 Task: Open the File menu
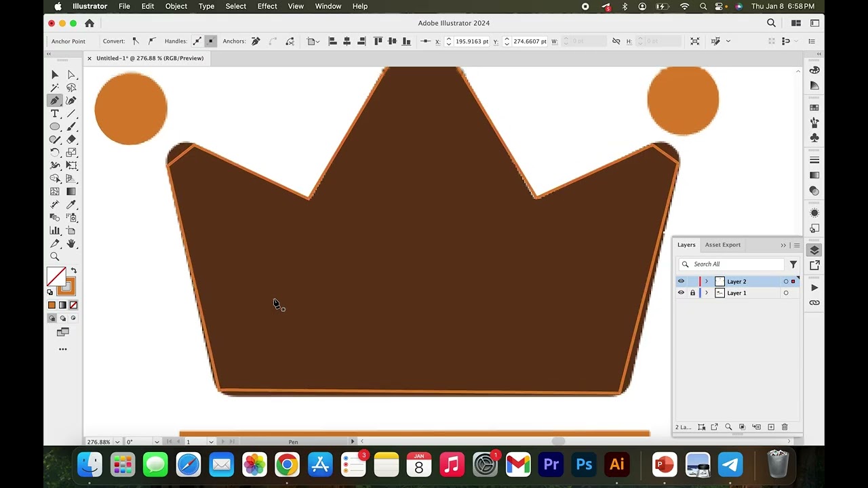pos(124,6)
